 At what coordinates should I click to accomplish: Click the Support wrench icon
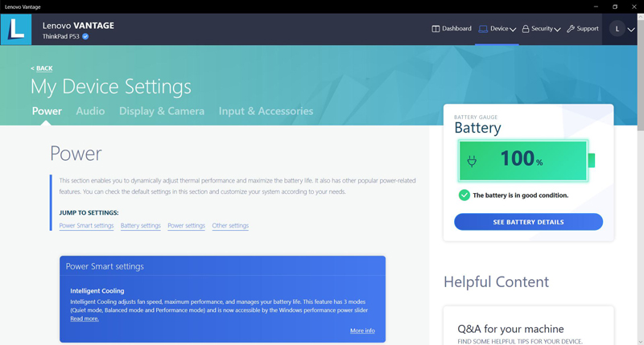(x=571, y=29)
